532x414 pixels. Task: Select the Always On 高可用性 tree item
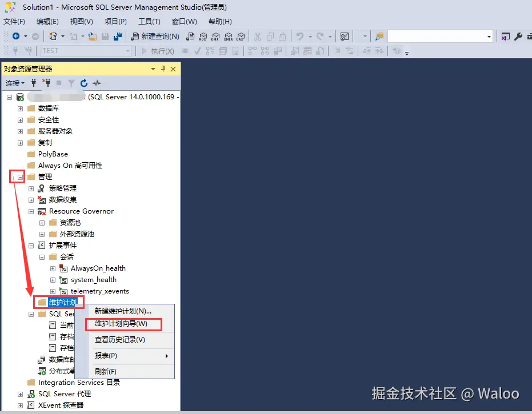pos(70,166)
